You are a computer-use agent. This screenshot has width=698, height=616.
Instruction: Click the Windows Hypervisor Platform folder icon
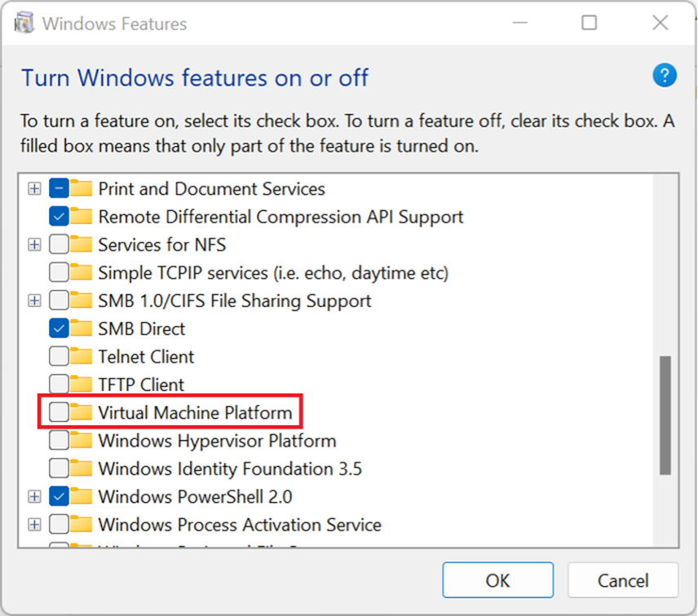81,441
